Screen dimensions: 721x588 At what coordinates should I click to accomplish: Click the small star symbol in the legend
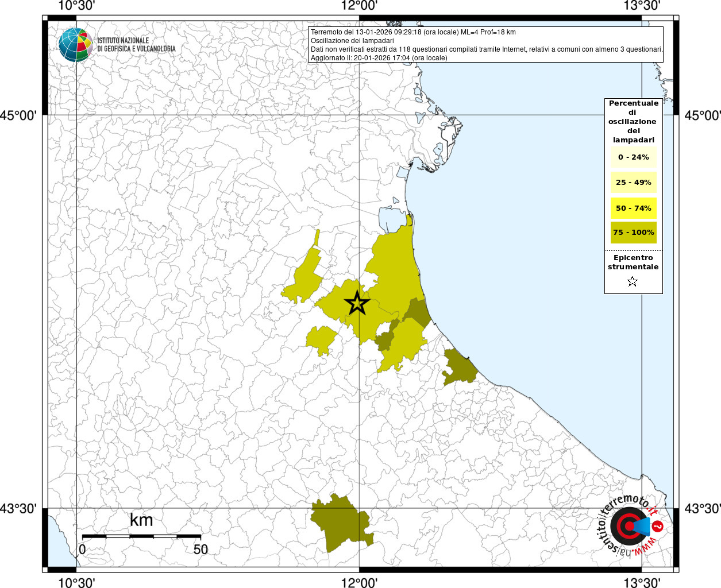pyautogui.click(x=633, y=281)
